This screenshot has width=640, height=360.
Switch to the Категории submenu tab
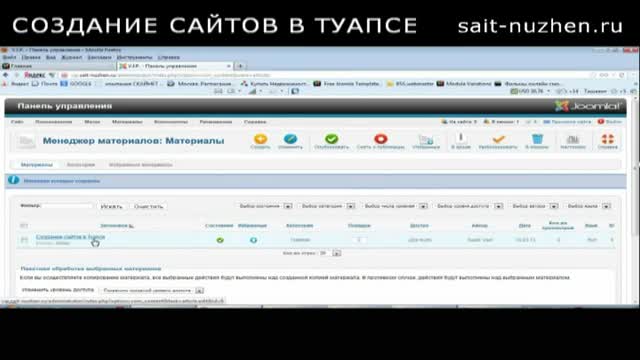81,164
